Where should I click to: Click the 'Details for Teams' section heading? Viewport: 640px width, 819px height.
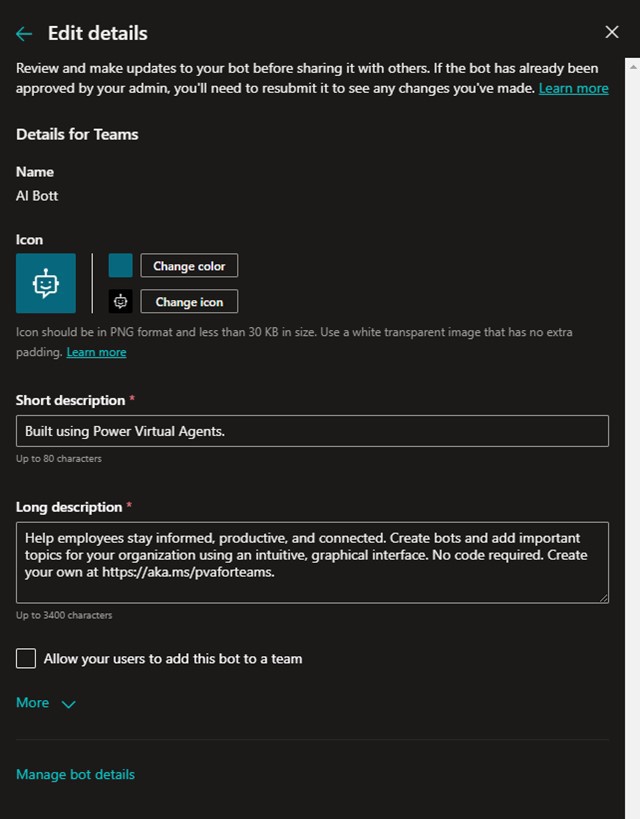(x=77, y=134)
